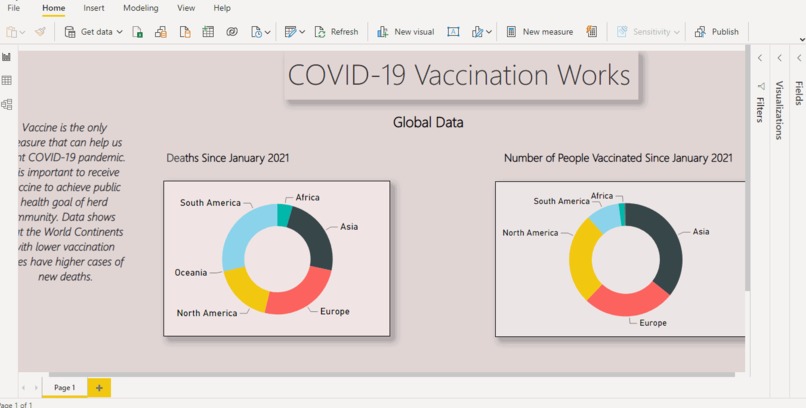Click the Publish icon
The image size is (806, 408).
[x=700, y=32]
